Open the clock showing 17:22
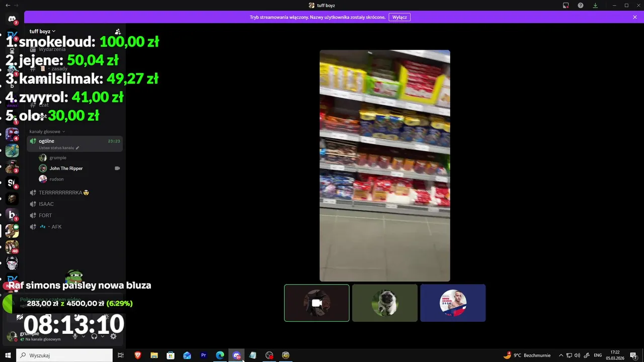Viewport: 644px width, 362px height. tap(615, 355)
